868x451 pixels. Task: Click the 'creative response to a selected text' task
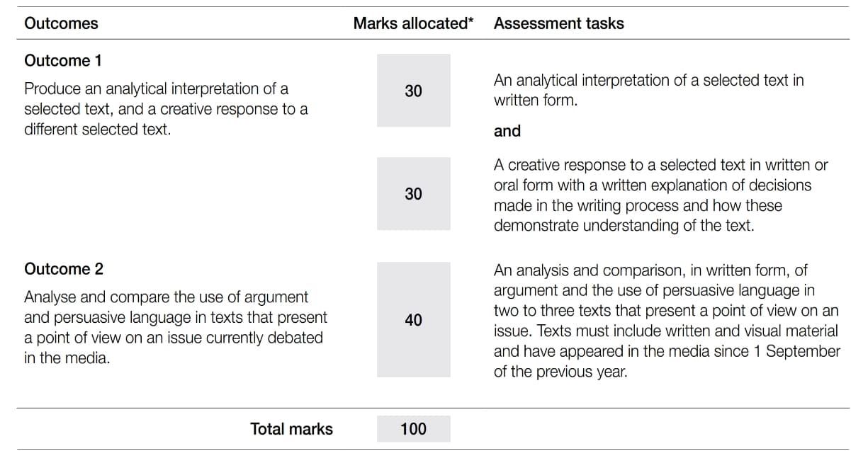661,195
